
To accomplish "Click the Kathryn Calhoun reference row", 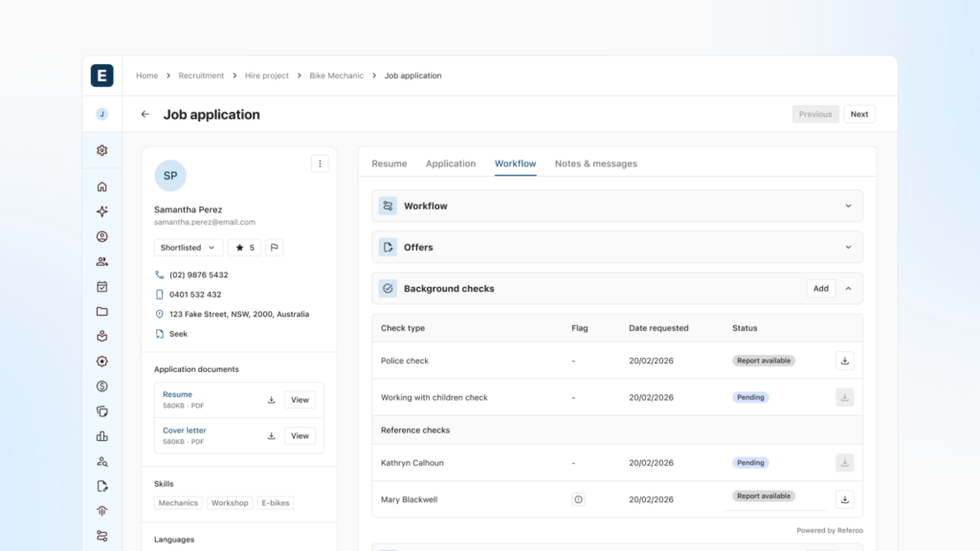I will (x=617, y=463).
